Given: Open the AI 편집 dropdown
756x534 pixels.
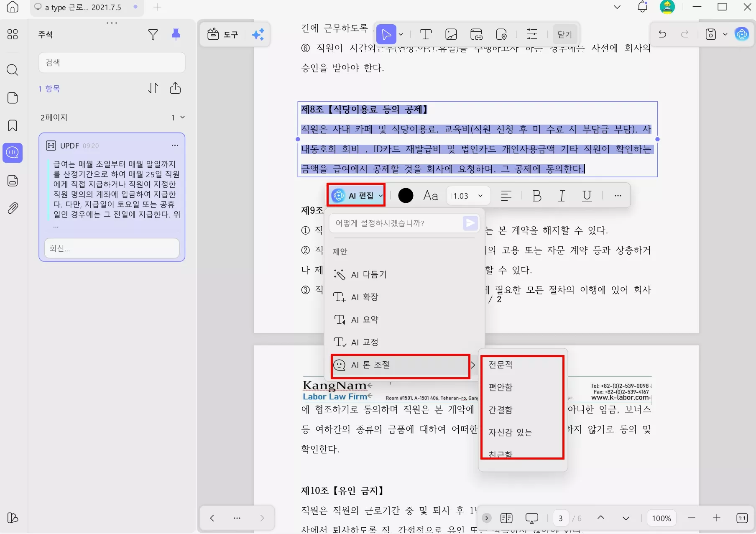Looking at the screenshot, I should 355,195.
